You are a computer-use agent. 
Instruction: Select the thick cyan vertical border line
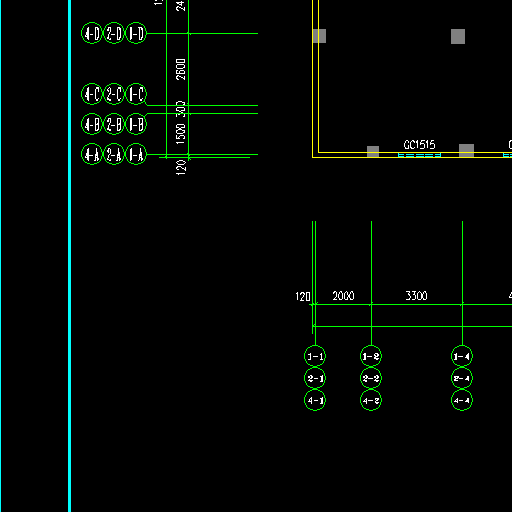click(70, 256)
